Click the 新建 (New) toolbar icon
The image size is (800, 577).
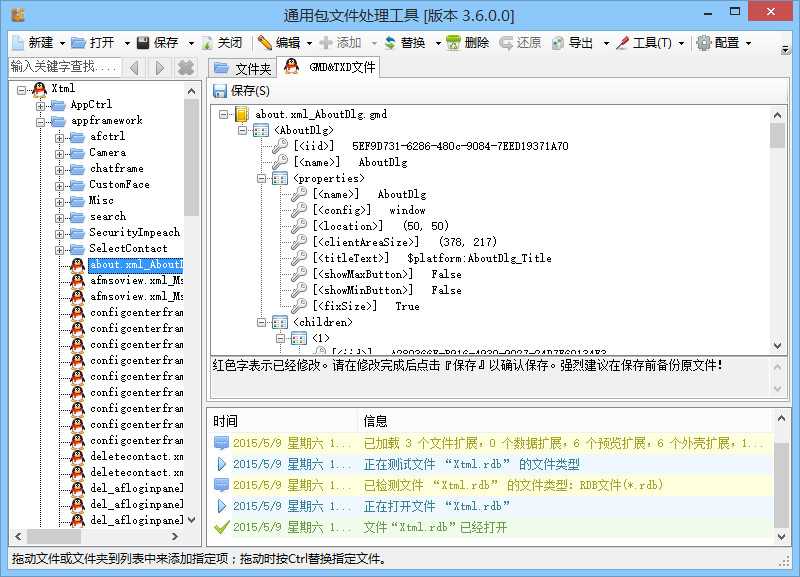tap(18, 43)
